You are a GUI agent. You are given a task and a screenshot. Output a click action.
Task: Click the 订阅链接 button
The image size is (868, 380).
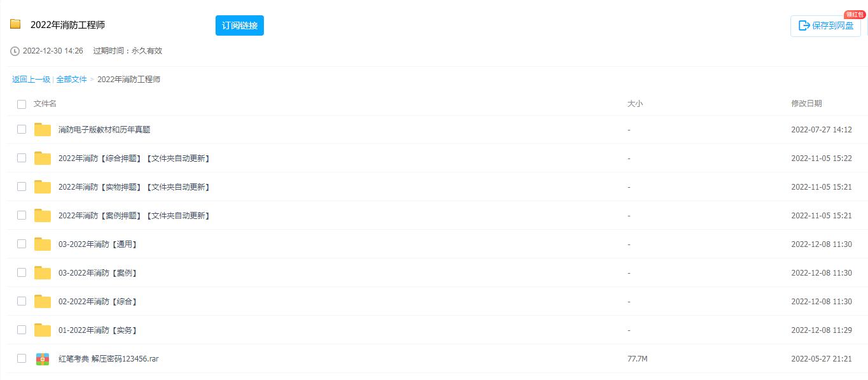click(x=240, y=25)
